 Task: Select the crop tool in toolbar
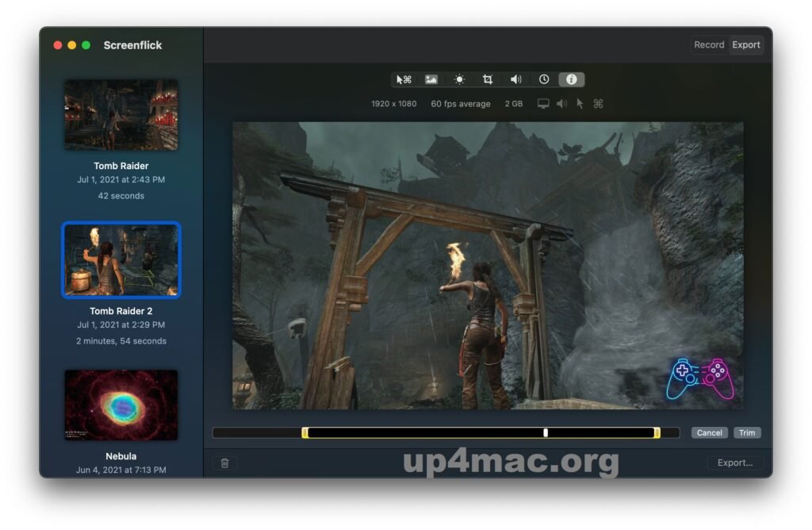[x=488, y=79]
